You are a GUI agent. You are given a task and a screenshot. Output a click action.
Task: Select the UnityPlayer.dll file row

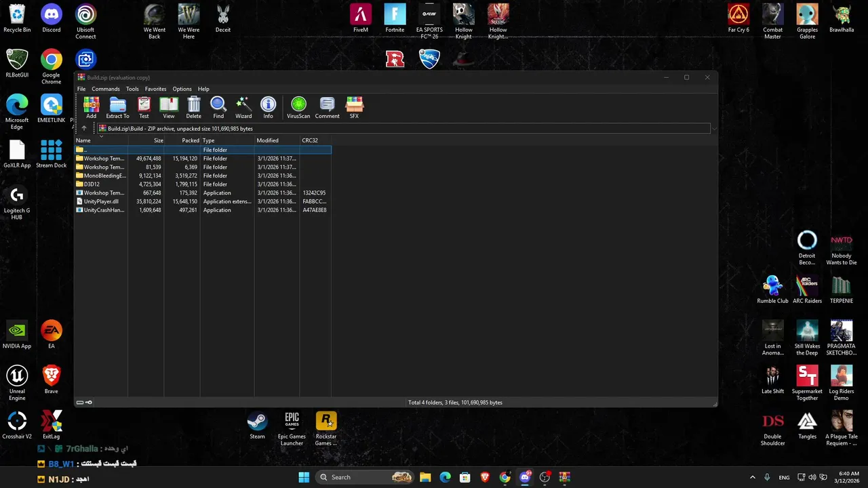tap(203, 201)
